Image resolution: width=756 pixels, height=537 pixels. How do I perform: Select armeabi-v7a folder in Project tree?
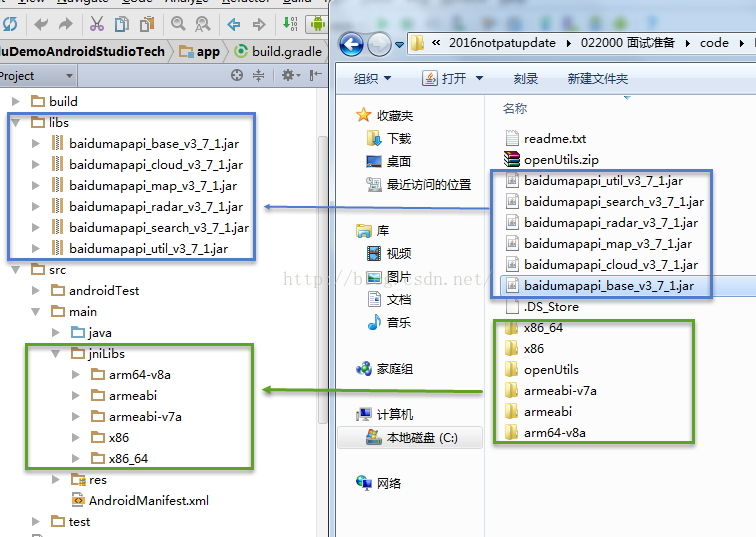pyautogui.click(x=136, y=416)
